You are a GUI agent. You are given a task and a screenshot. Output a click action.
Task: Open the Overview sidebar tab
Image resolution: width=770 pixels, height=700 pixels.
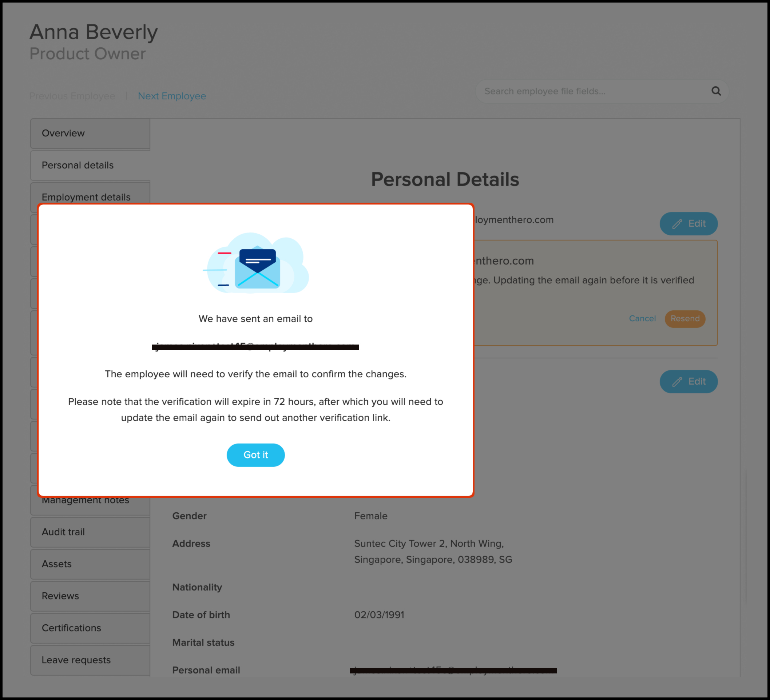pyautogui.click(x=90, y=133)
